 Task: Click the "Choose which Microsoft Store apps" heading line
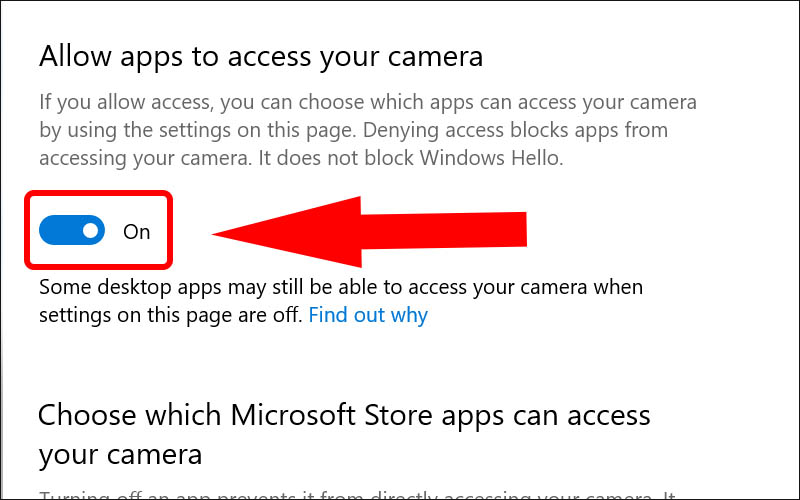[344, 414]
